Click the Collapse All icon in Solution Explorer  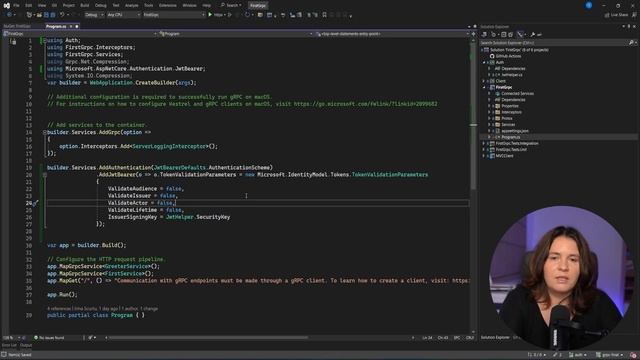click(x=504, y=35)
